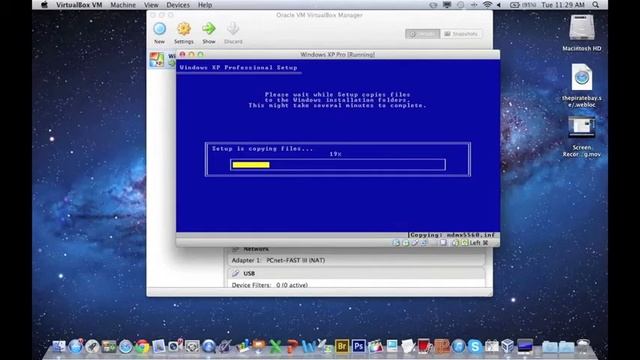Open the Devices menu
The height and width of the screenshot is (360, 640).
point(178,5)
